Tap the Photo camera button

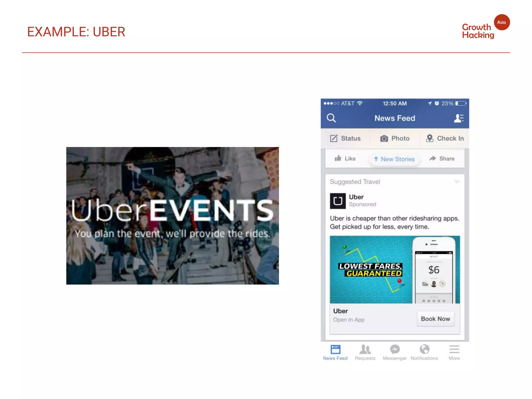pos(395,138)
